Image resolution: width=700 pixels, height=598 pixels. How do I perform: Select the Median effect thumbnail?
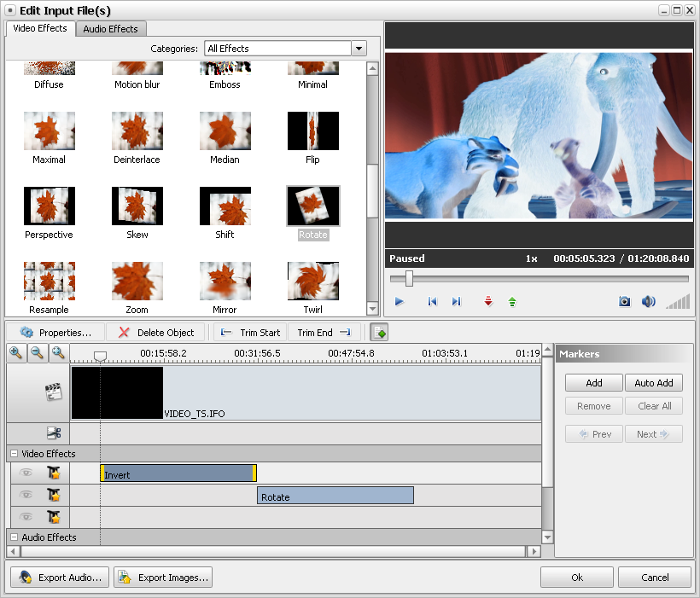tap(225, 131)
